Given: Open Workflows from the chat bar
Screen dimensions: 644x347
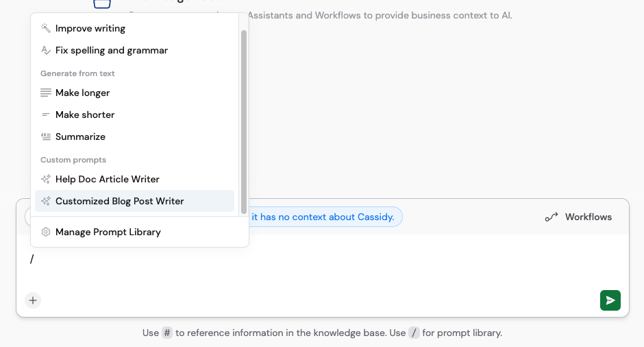Looking at the screenshot, I should click(x=578, y=217).
